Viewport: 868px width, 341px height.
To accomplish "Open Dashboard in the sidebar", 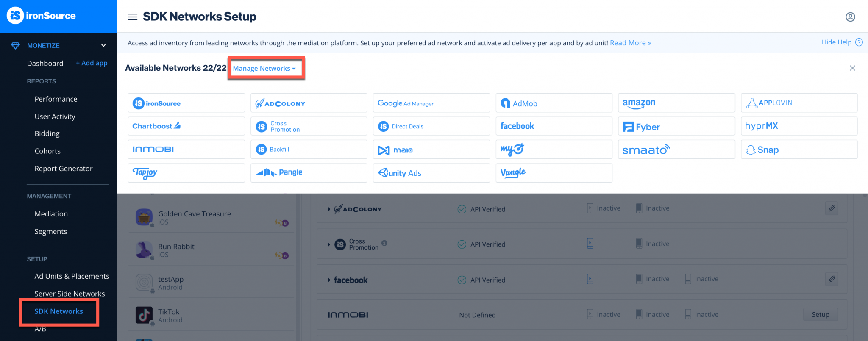I will pos(45,63).
